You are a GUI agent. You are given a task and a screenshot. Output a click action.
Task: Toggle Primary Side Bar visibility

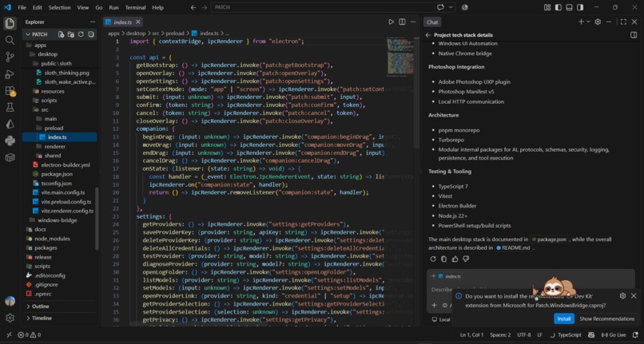click(559, 7)
